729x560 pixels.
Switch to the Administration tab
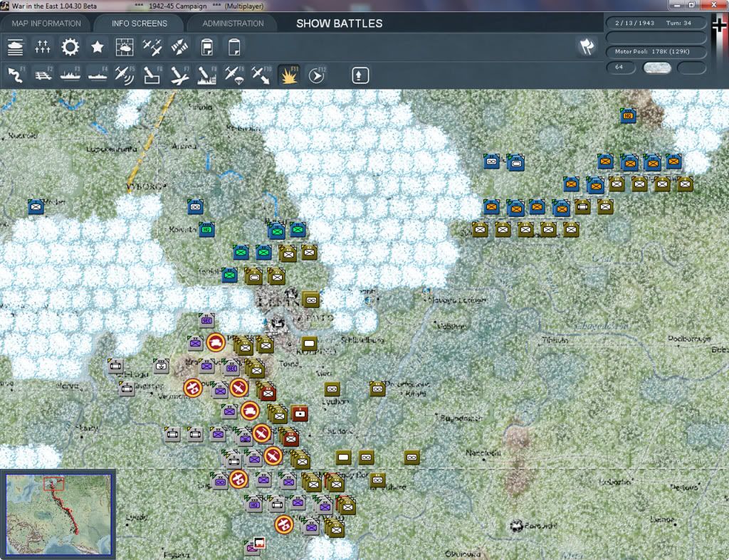point(233,23)
